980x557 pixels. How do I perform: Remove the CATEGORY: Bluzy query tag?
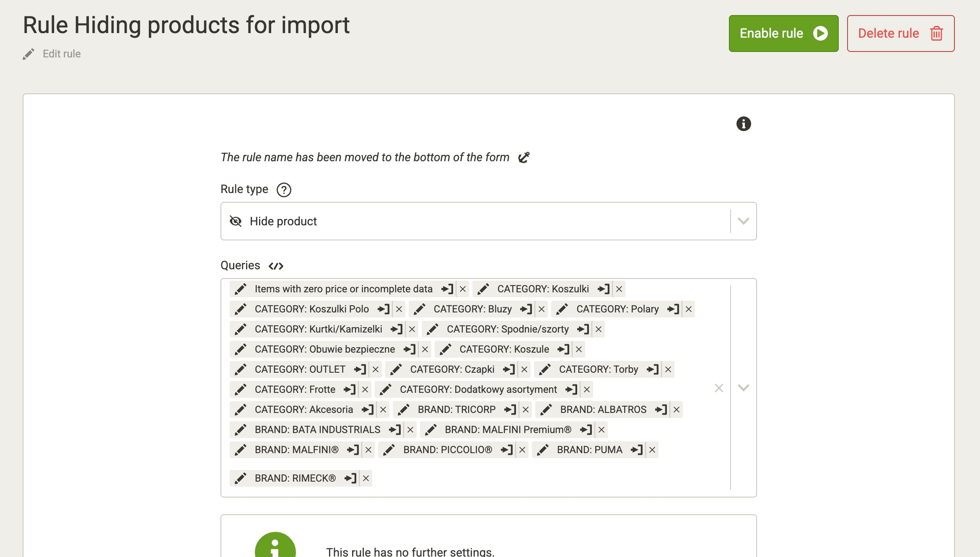click(542, 309)
